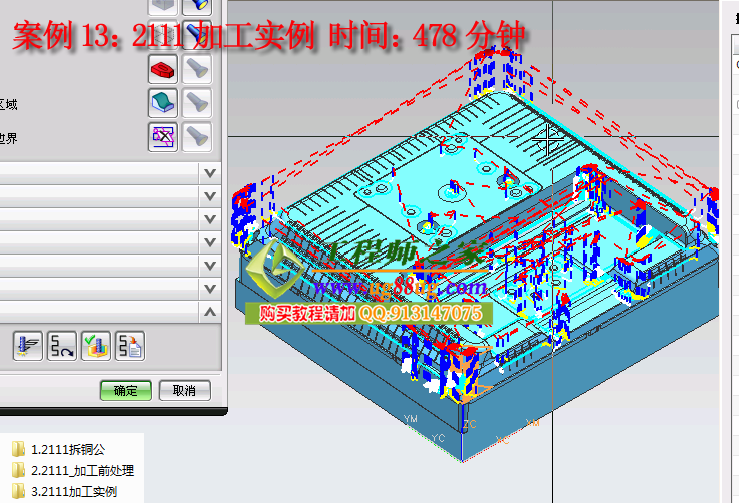Screen dimensions: 739x503
Task: Collapse the Actions section with up chevron
Action: (x=210, y=312)
